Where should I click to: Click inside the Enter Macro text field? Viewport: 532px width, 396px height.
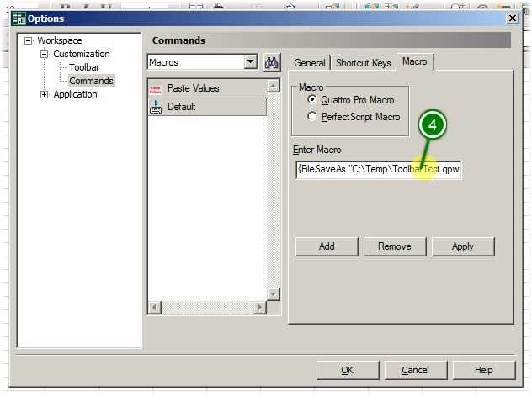coord(378,169)
